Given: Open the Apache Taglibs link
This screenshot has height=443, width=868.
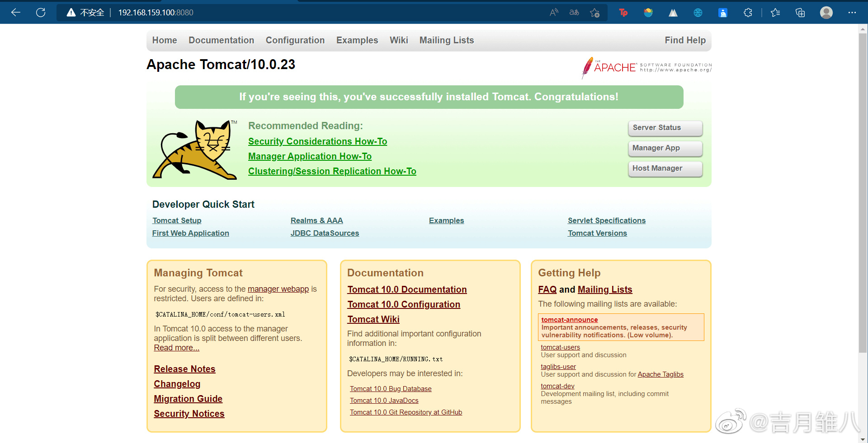Looking at the screenshot, I should [660, 374].
